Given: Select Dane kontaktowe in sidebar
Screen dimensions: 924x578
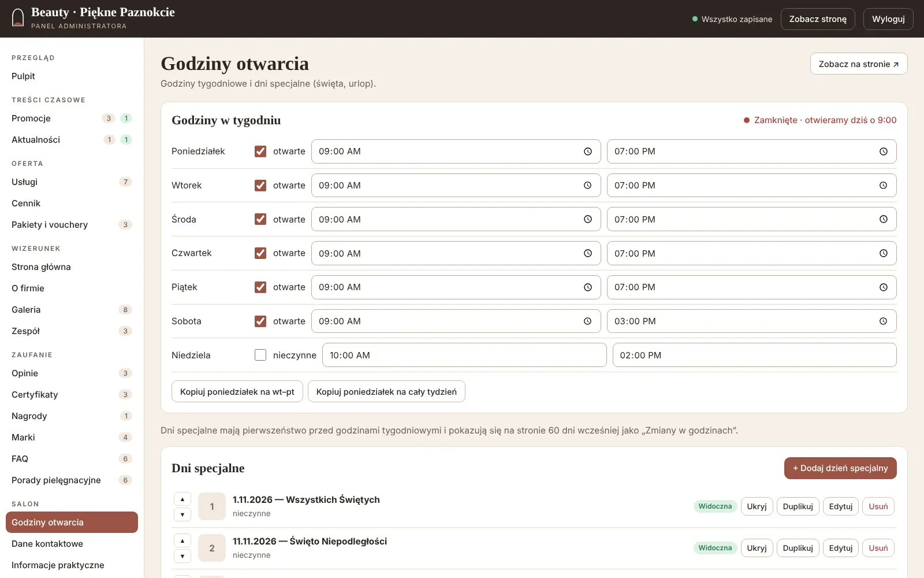Looking at the screenshot, I should coord(72,544).
